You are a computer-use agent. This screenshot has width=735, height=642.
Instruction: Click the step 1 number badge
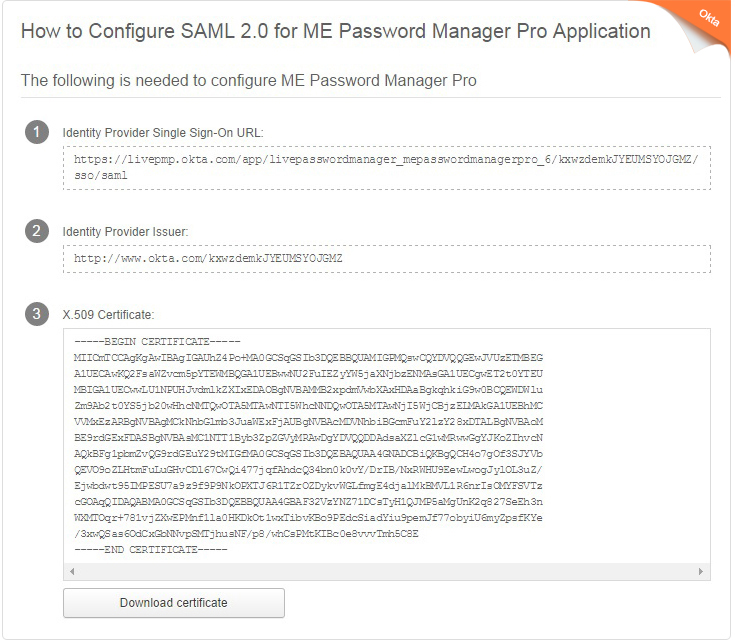pyautogui.click(x=37, y=132)
